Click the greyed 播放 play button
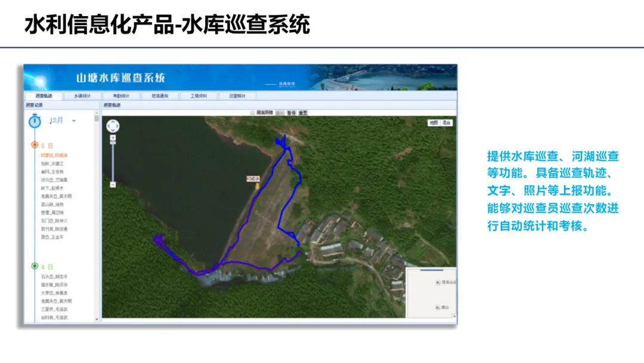 click(x=280, y=113)
